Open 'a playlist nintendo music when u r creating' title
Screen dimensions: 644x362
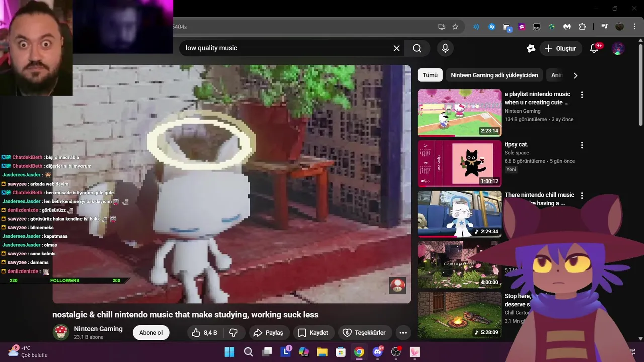537,98
